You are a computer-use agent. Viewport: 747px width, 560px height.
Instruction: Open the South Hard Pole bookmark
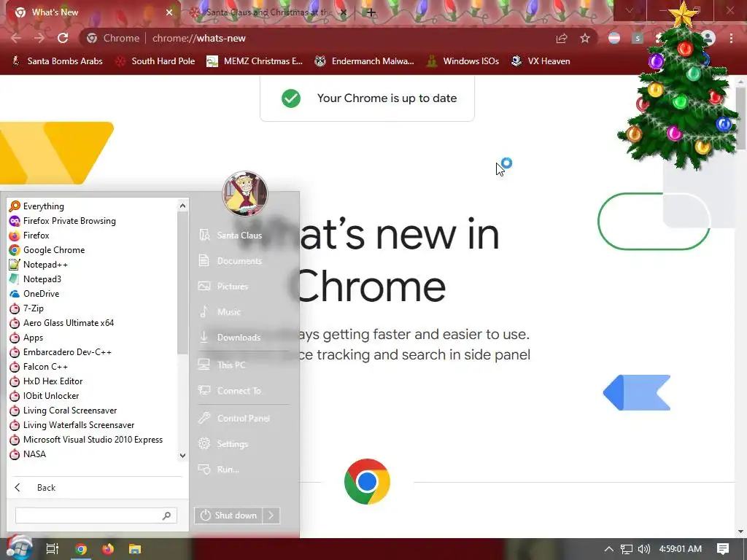pos(155,61)
